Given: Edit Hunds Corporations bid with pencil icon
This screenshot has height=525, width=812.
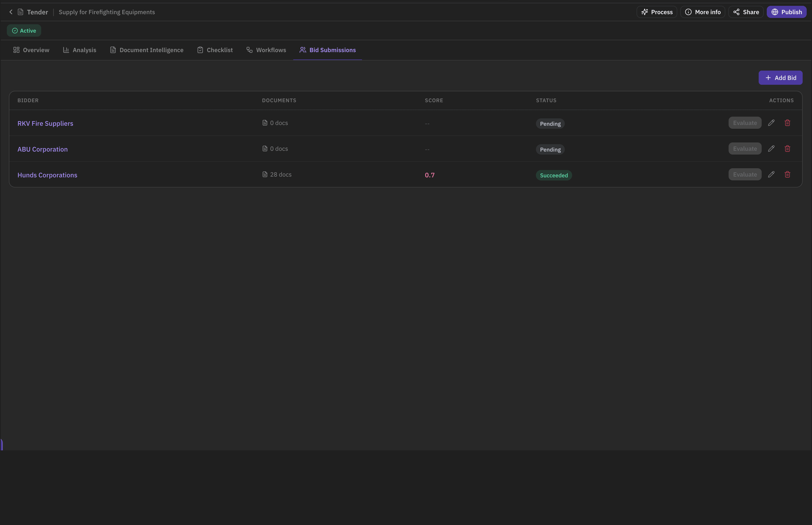Looking at the screenshot, I should (x=772, y=175).
